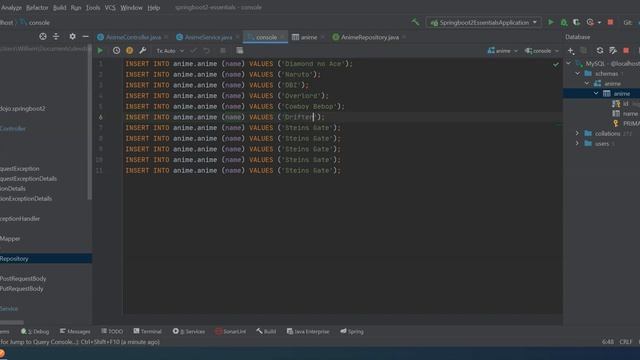Stop the running application with red square
The image size is (640, 360).
611,22
